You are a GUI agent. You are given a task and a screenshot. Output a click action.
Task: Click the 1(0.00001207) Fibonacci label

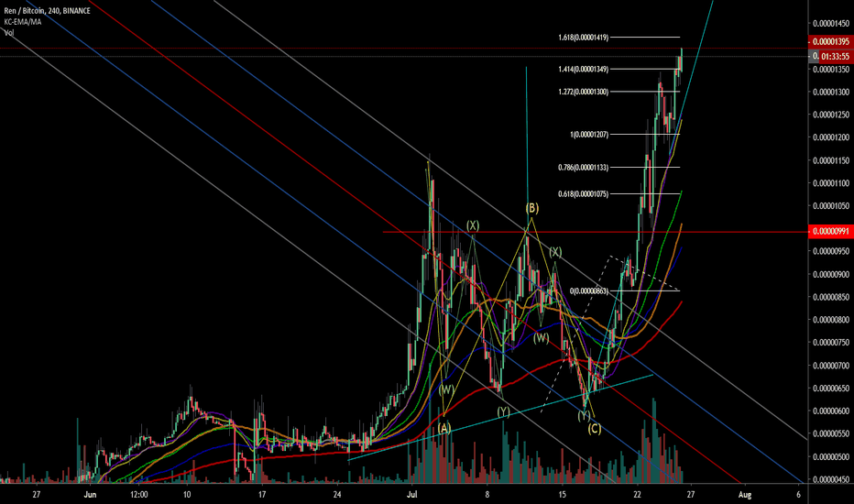pyautogui.click(x=589, y=134)
